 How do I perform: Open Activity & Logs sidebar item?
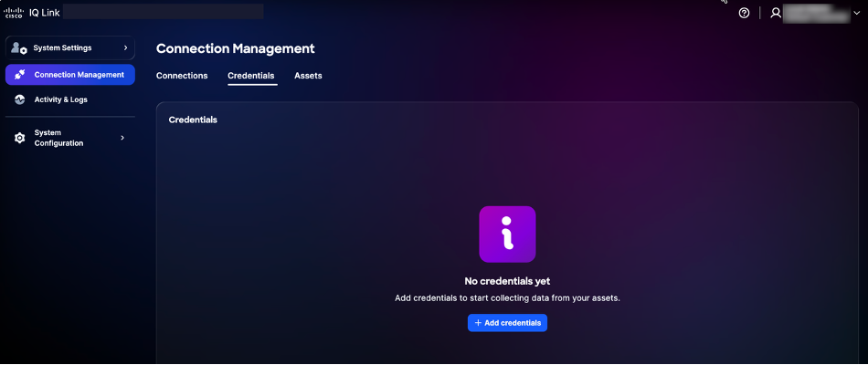click(x=70, y=100)
